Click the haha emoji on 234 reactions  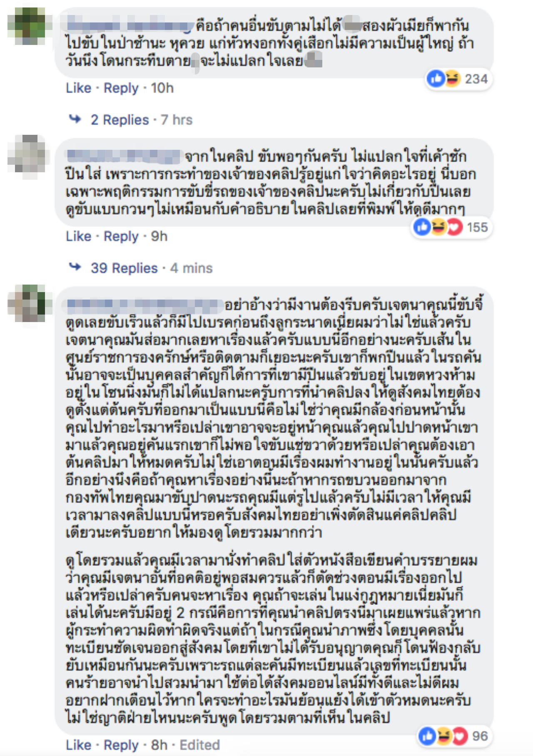tap(452, 79)
